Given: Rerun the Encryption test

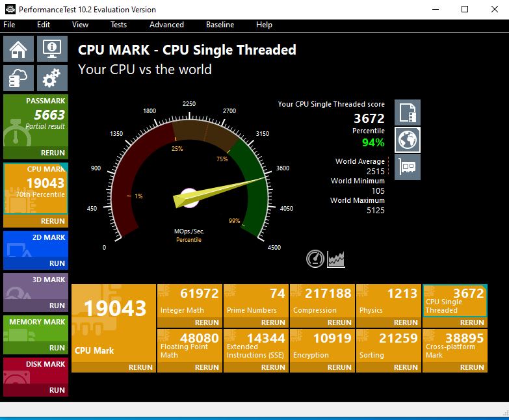Looking at the screenshot, I should click(322, 367).
